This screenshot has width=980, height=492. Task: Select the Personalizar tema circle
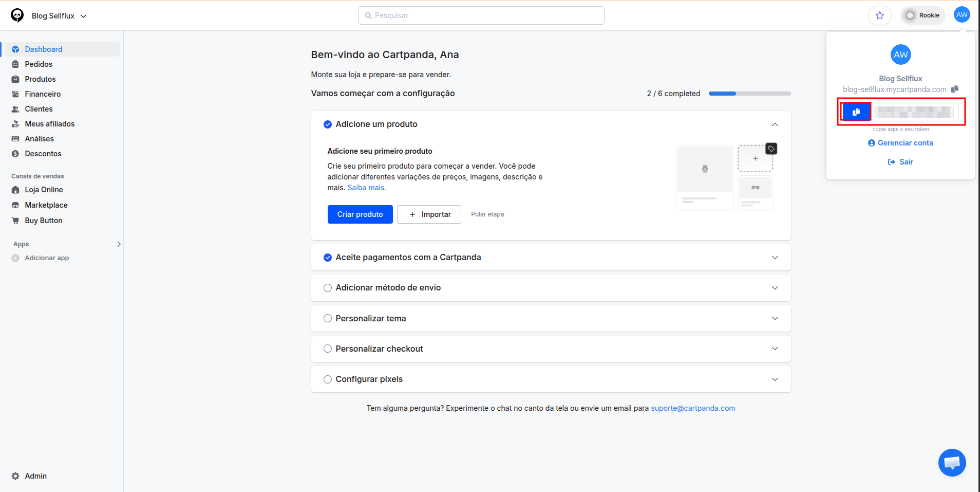click(328, 318)
